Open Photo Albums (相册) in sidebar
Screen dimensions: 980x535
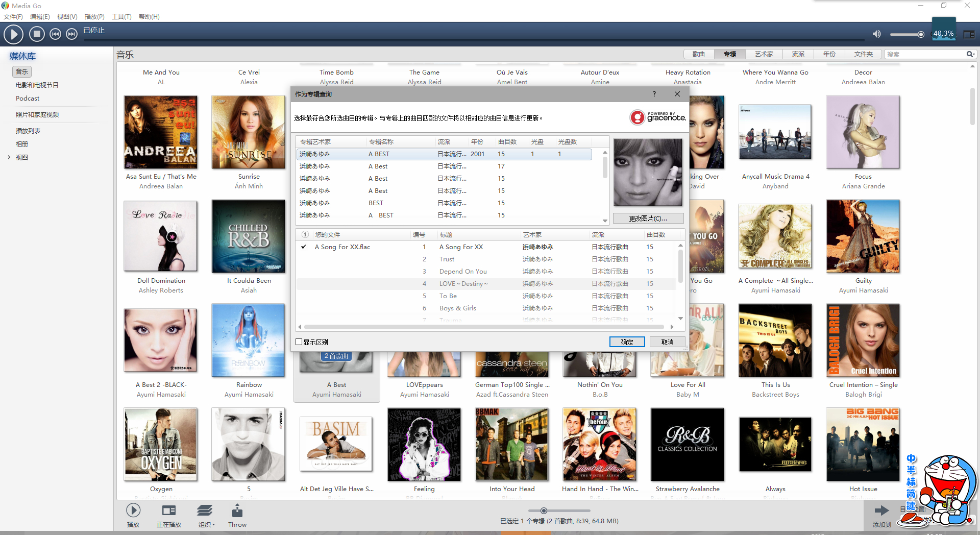click(22, 144)
